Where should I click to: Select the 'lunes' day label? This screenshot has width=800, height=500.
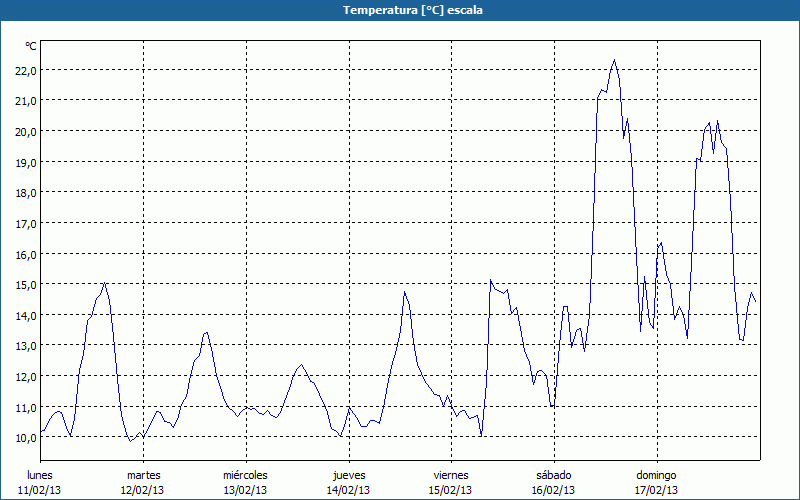click(41, 475)
